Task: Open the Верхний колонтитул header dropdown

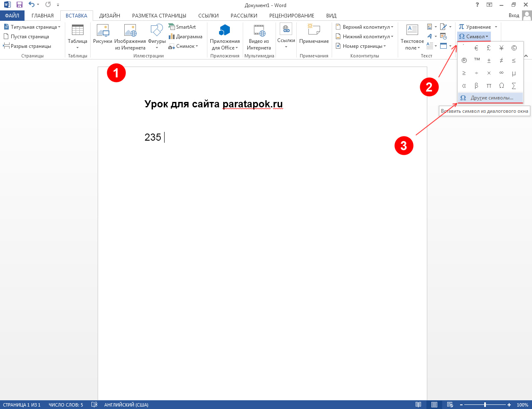Action: pos(365,27)
